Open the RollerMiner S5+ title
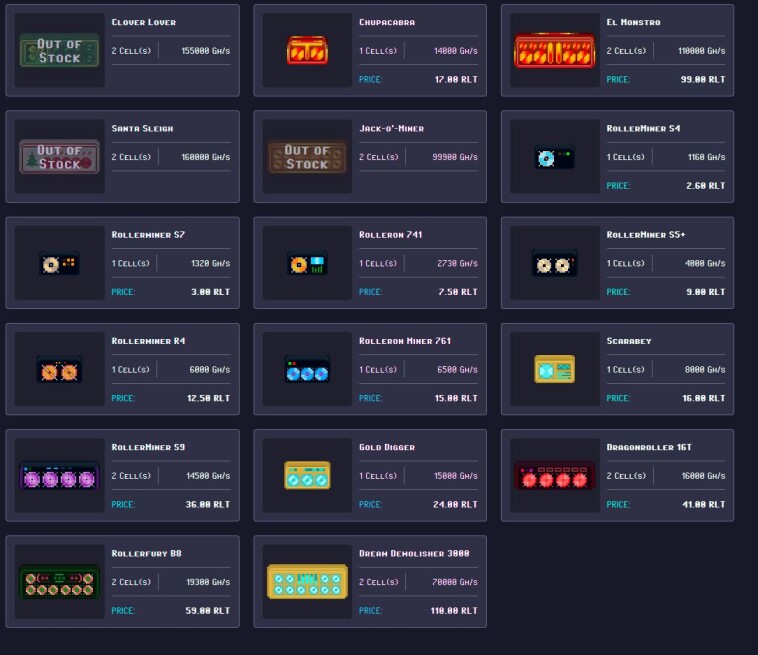The width and height of the screenshot is (758, 655). tap(646, 235)
